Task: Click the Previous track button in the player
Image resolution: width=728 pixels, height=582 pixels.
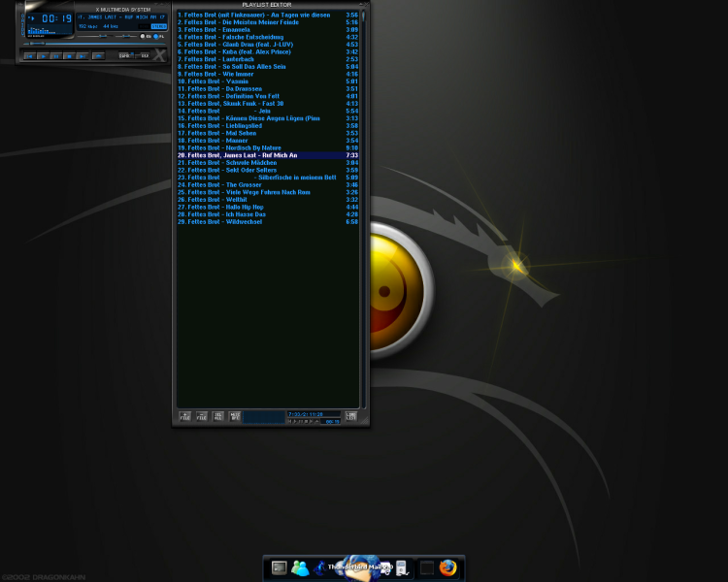Action: pos(30,56)
